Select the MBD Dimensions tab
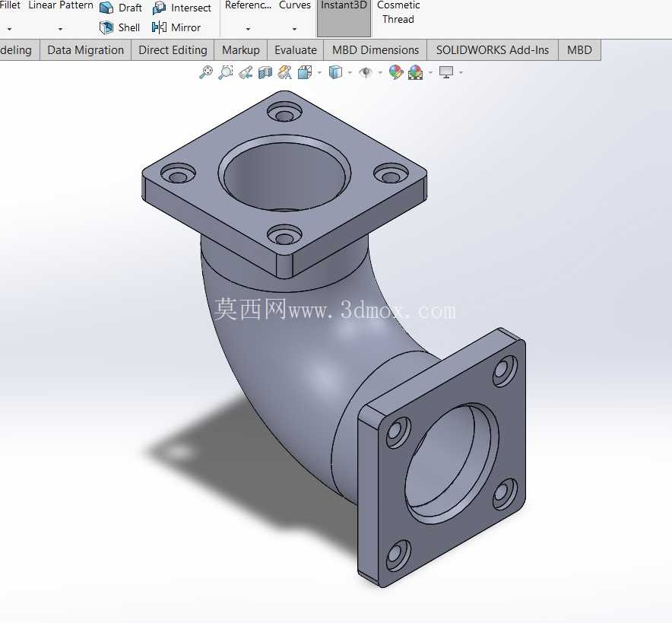This screenshot has height=623, width=672. click(x=376, y=50)
